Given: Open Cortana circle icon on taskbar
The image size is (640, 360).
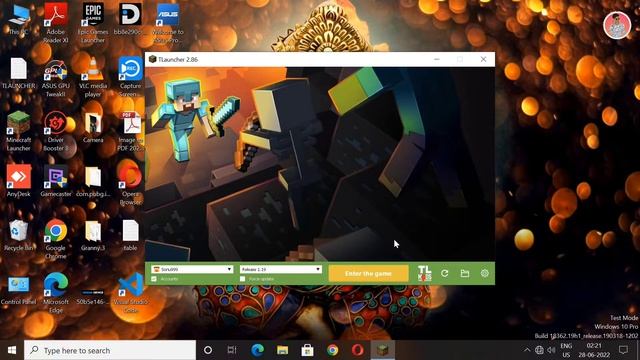Looking at the screenshot, I should click(x=208, y=350).
